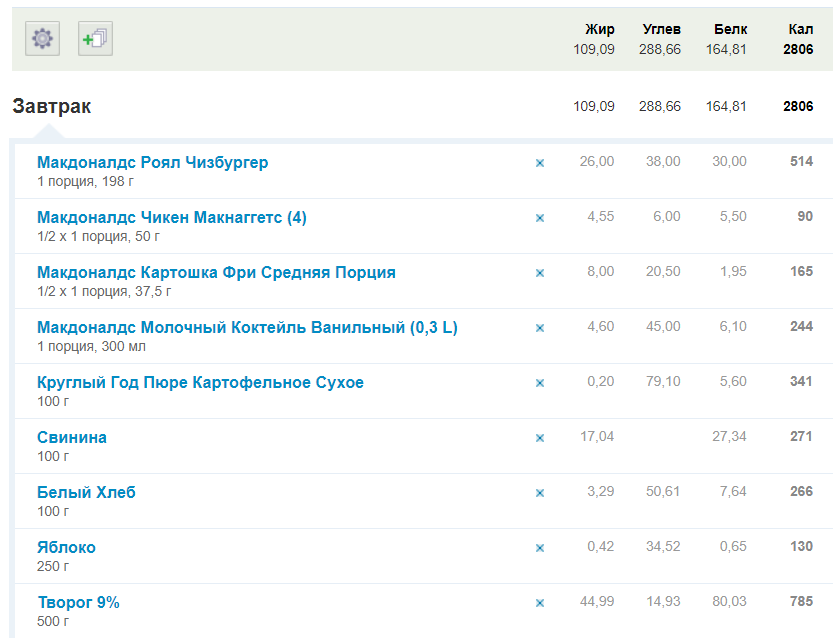
Task: Delete the Свинина row
Action: pyautogui.click(x=540, y=438)
